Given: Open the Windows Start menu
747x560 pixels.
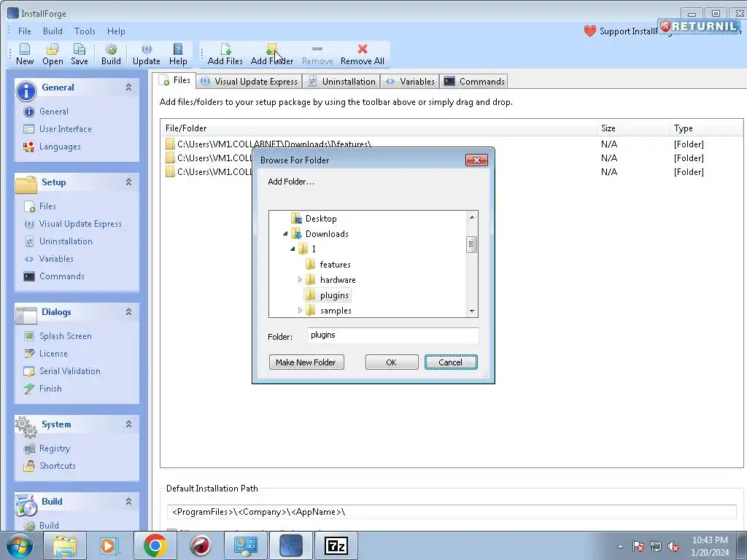Looking at the screenshot, I should pos(20,546).
